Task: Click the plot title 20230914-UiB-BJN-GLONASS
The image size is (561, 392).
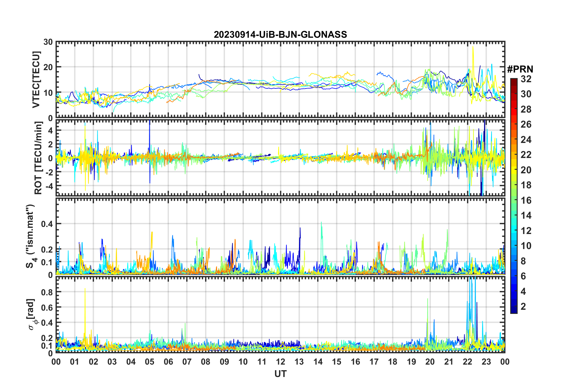Action: click(280, 35)
